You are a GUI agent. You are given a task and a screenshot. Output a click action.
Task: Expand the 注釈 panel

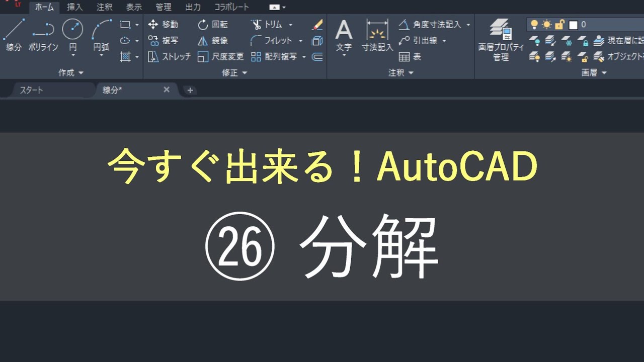tap(401, 73)
